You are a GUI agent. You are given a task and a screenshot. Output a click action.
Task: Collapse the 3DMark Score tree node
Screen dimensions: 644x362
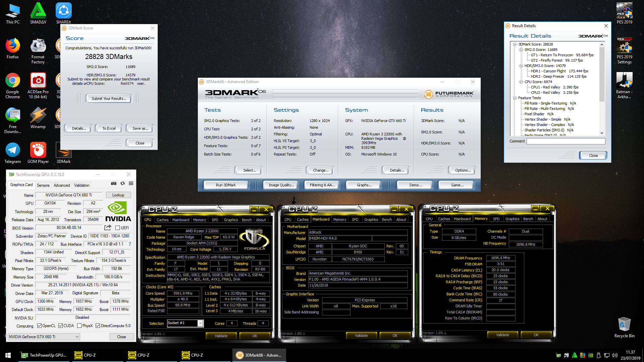[515, 44]
